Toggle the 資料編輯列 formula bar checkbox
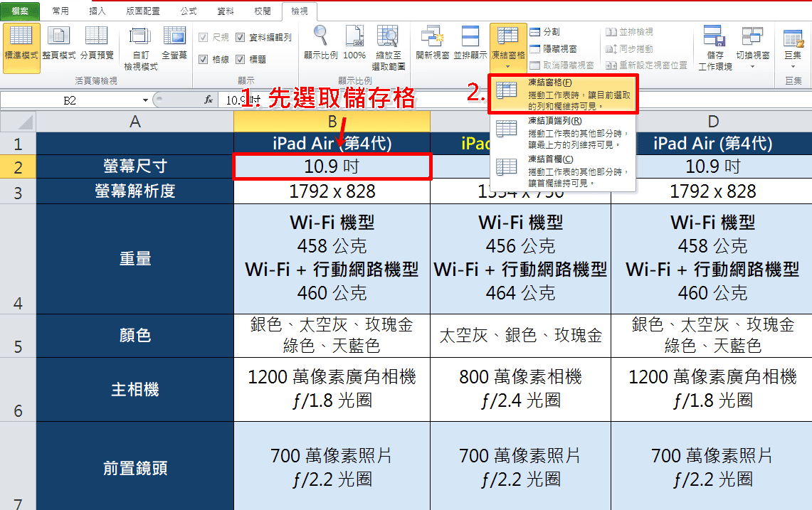 tap(241, 37)
